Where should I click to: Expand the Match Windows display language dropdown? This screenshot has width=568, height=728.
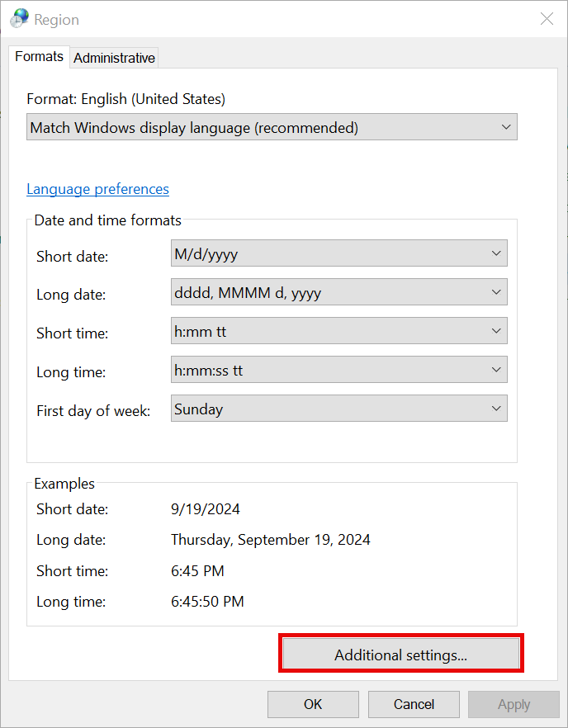(272, 128)
